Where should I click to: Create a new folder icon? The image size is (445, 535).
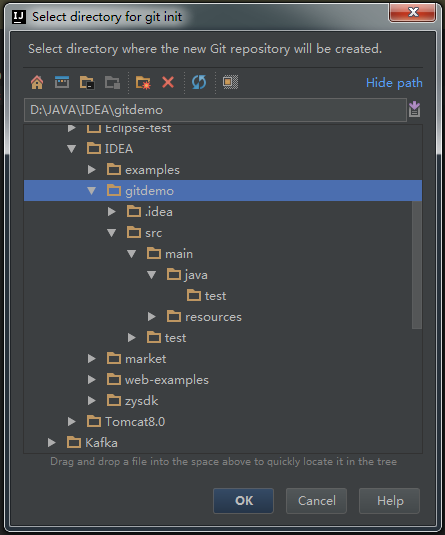click(x=143, y=83)
